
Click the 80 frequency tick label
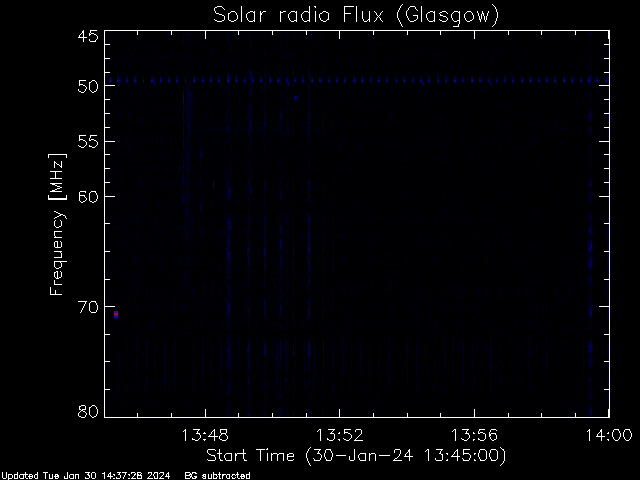point(88,411)
